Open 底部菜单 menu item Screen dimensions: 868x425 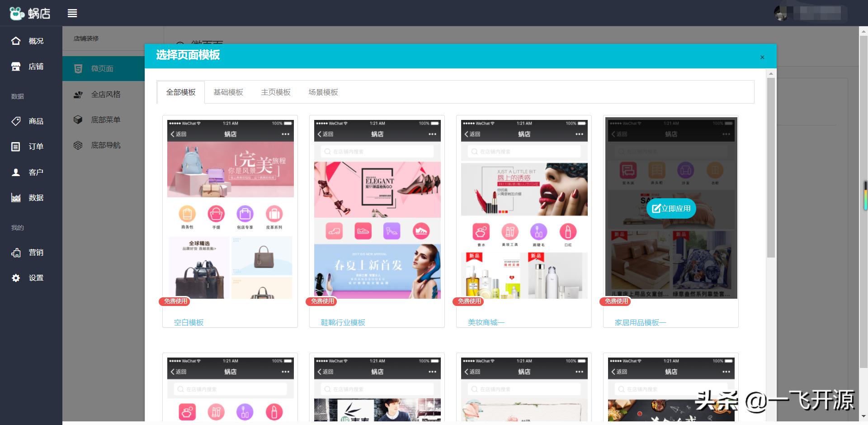pos(104,119)
